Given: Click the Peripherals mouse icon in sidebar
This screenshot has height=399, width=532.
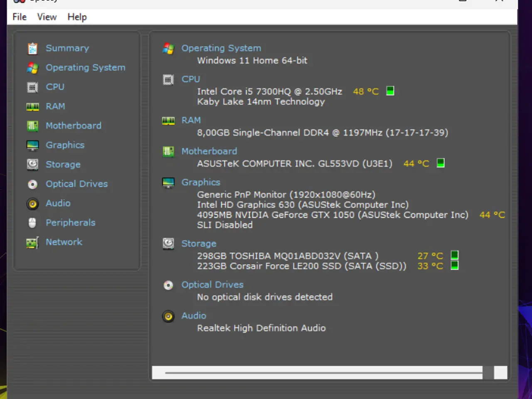Looking at the screenshot, I should pos(32,223).
